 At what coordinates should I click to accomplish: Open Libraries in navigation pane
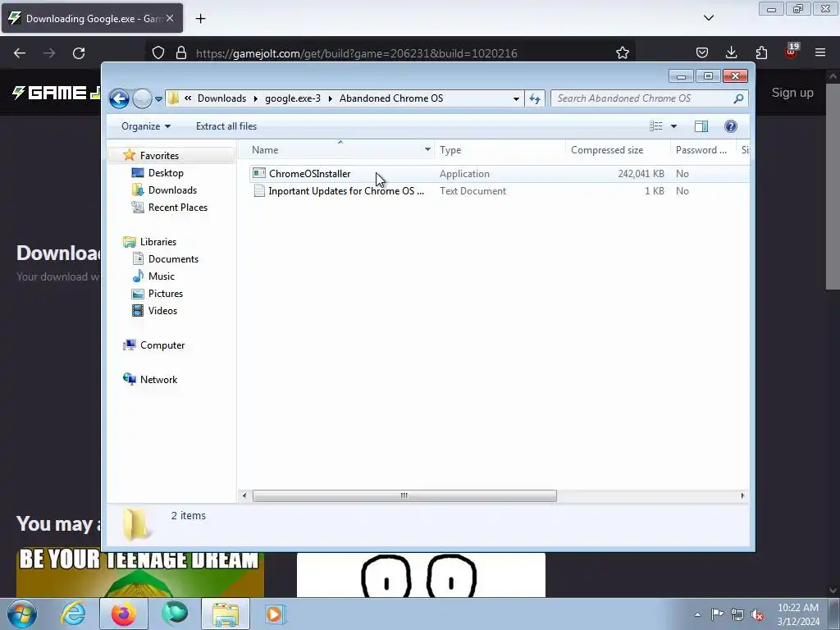(158, 242)
